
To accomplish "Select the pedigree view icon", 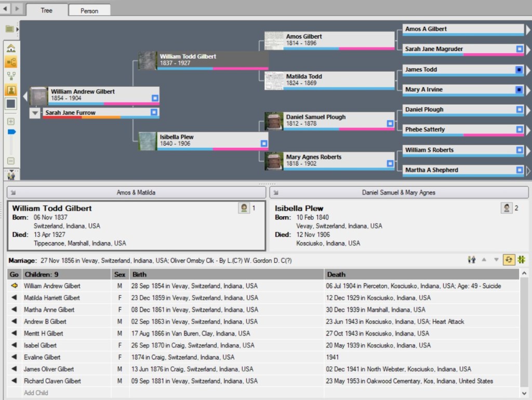I will pyautogui.click(x=10, y=63).
